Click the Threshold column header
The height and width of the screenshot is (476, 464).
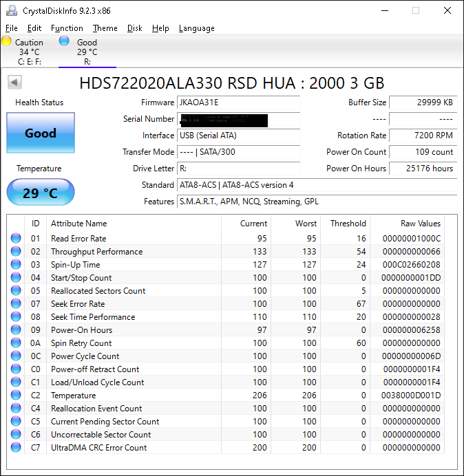(x=345, y=224)
